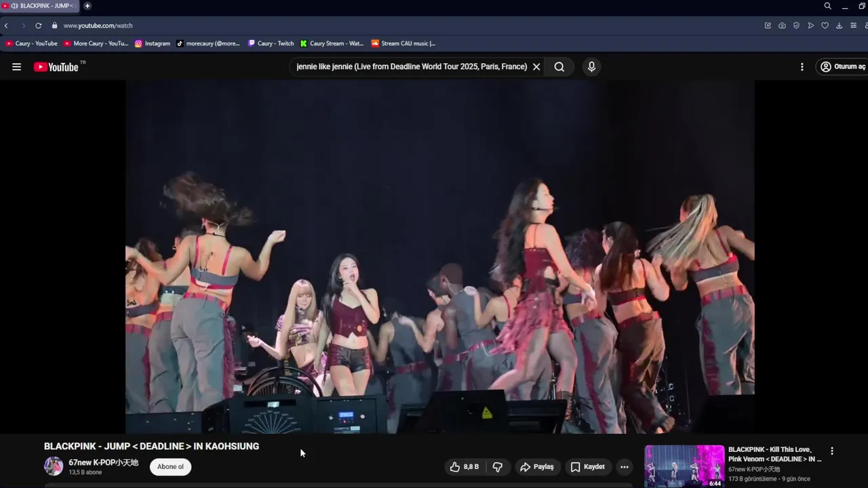Open the browser edit/pinboard icon

(x=768, y=25)
